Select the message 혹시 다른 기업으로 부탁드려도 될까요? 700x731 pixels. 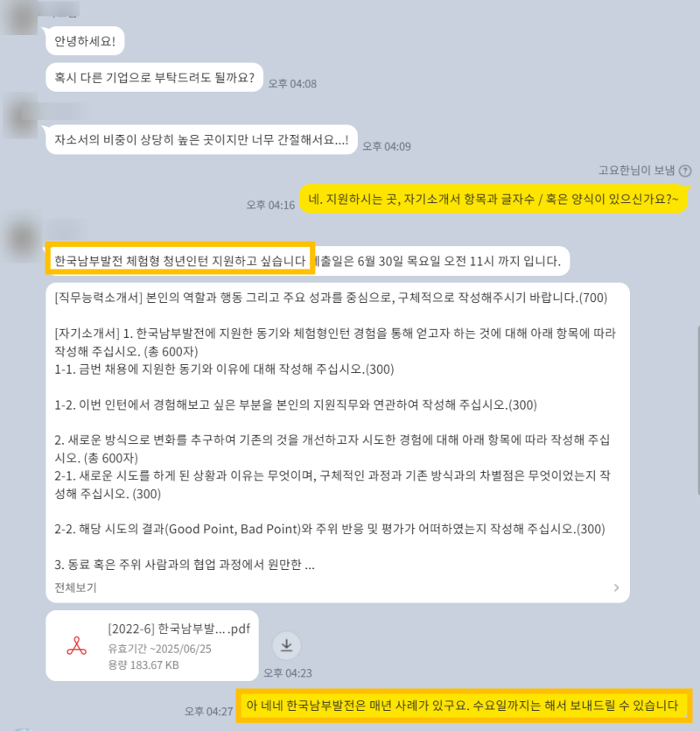coord(154,77)
